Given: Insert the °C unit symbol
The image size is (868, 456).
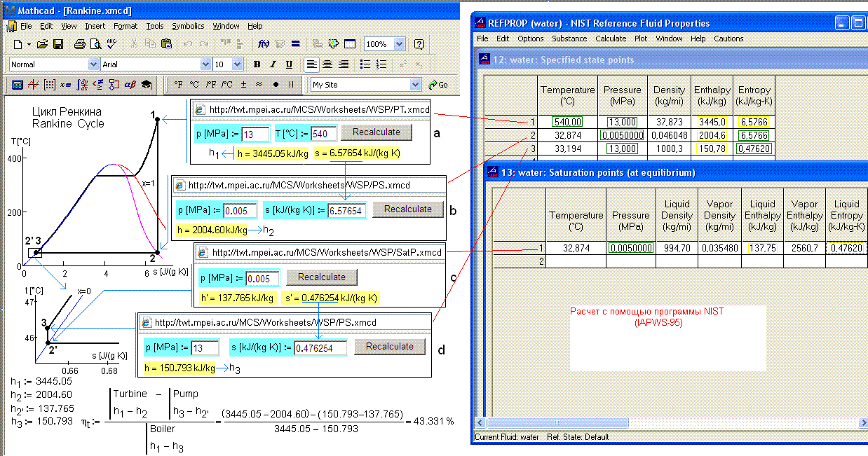Looking at the screenshot, I should point(194,85).
